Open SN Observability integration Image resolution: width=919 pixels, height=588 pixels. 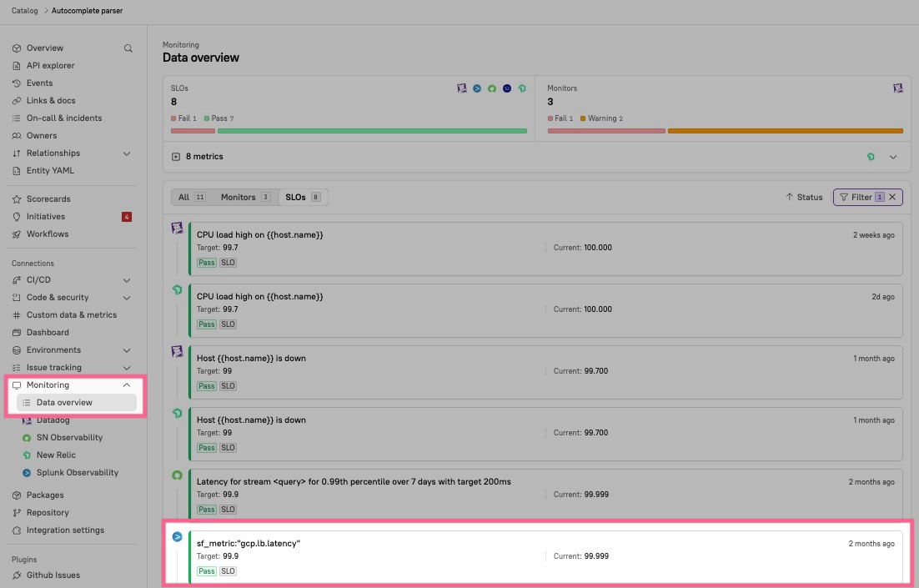(x=69, y=437)
